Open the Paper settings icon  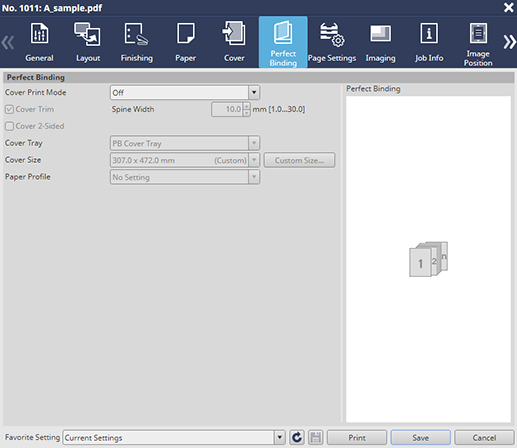pos(186,33)
